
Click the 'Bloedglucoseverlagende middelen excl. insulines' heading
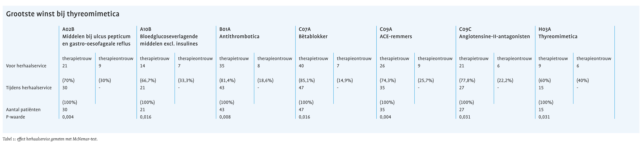[169, 40]
